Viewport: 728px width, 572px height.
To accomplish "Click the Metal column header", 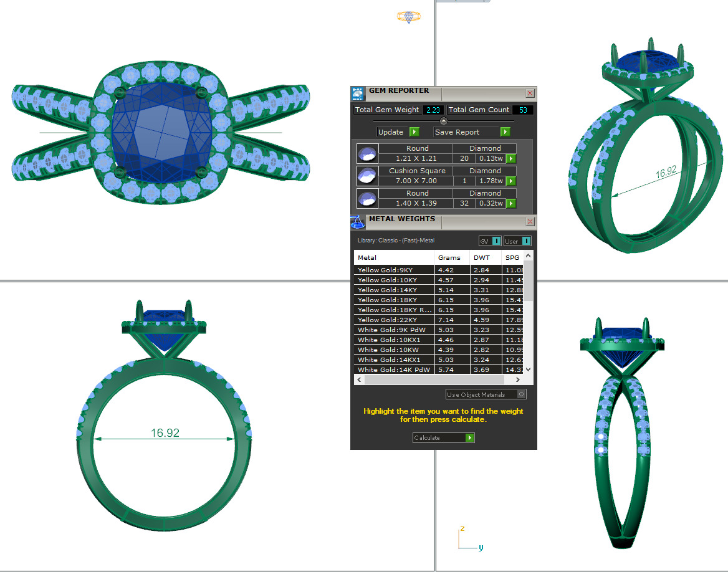I will click(394, 257).
